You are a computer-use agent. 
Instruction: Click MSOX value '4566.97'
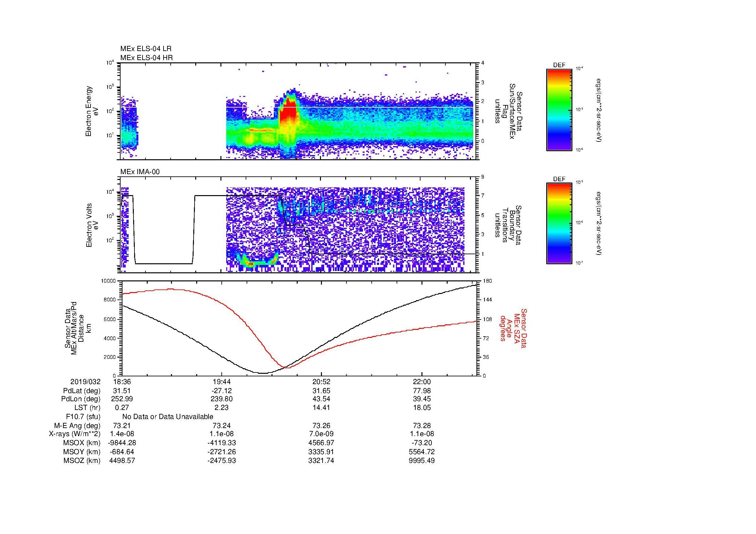pos(321,443)
